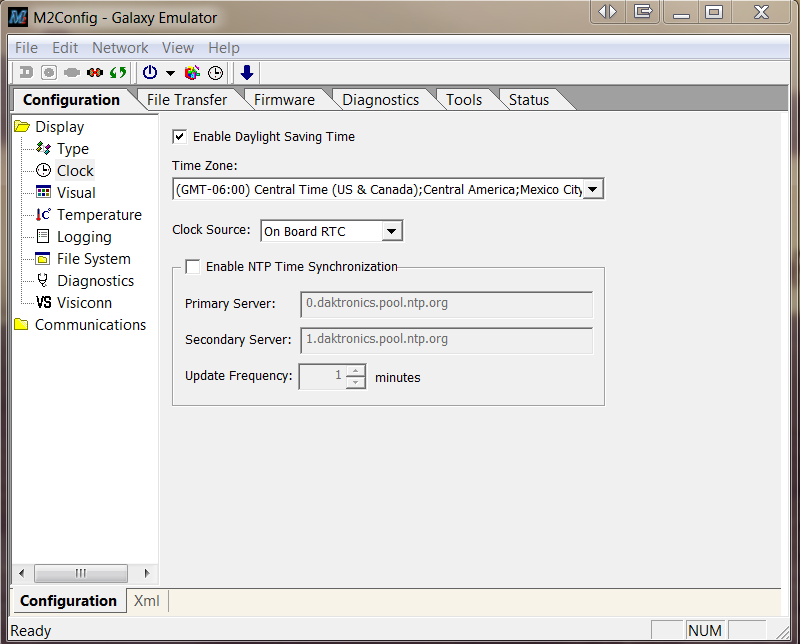Click the blue power icon in toolbar
Viewport: 800px width, 644px height.
tap(150, 73)
